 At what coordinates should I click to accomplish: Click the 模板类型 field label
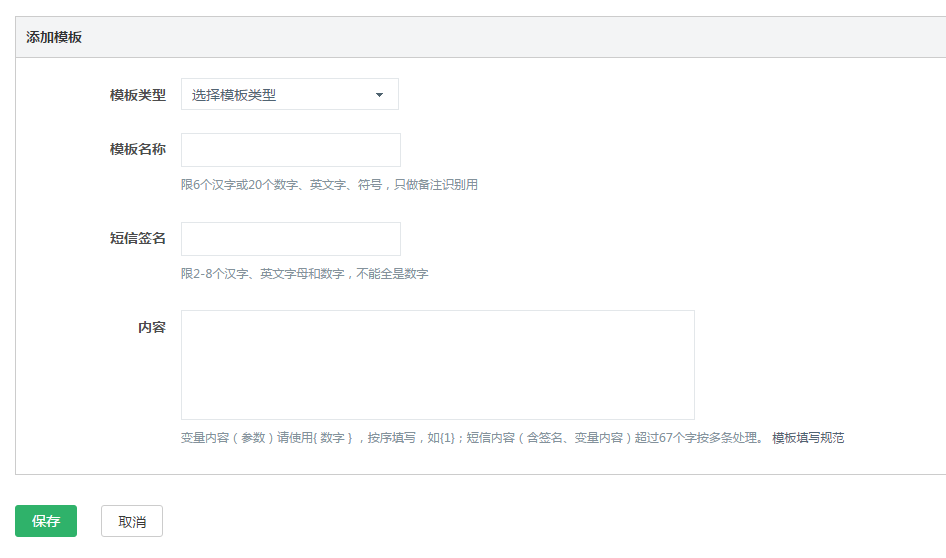[x=137, y=95]
